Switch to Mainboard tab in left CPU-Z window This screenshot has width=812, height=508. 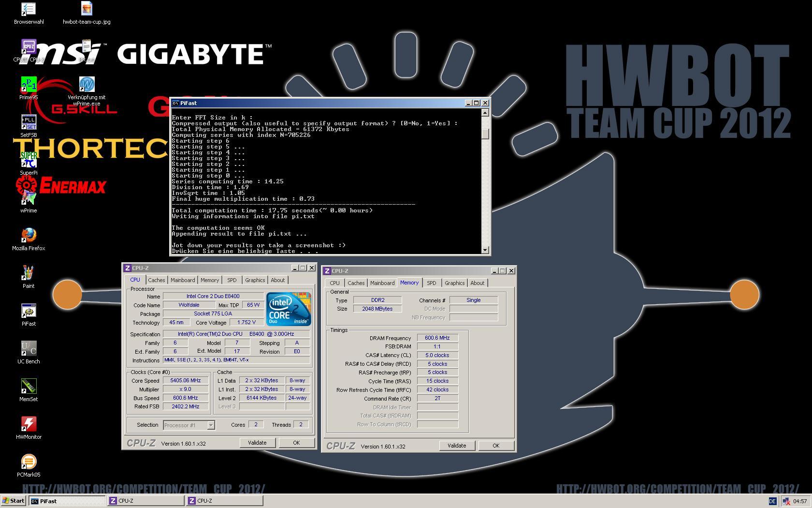click(183, 280)
